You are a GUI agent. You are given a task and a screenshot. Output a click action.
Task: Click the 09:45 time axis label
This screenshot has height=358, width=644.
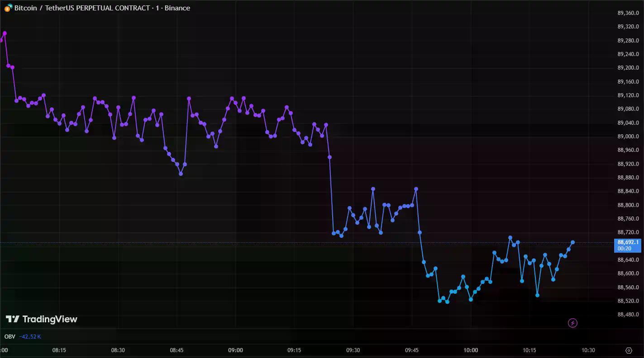[412, 350]
